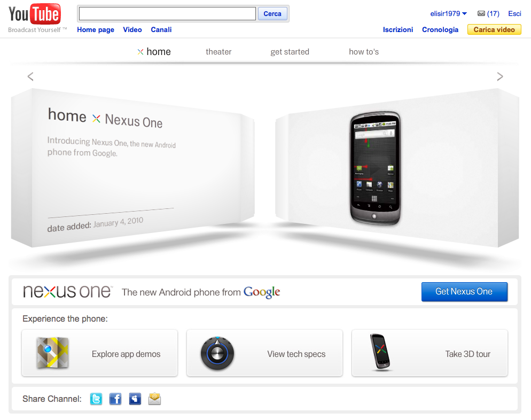Click the Nexus One phone image
This screenshot has width=531, height=420.
[x=375, y=168]
